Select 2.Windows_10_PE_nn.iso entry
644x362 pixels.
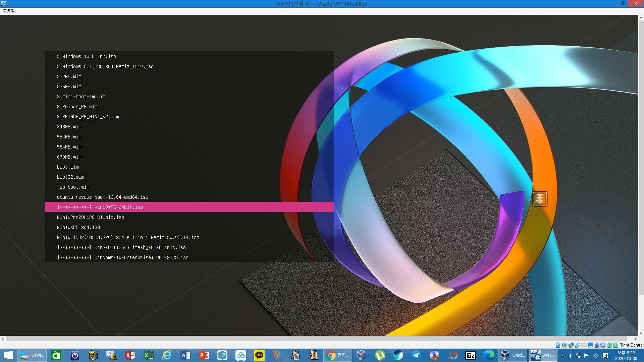189,56
